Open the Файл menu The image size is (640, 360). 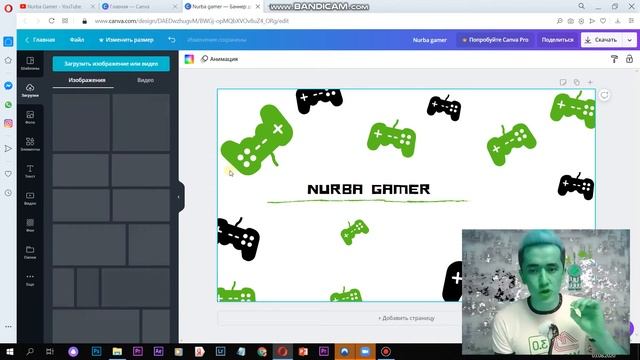pos(77,40)
